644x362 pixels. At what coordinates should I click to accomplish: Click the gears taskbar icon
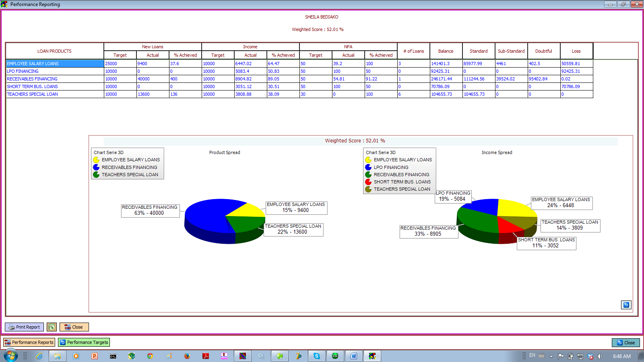coord(261,356)
